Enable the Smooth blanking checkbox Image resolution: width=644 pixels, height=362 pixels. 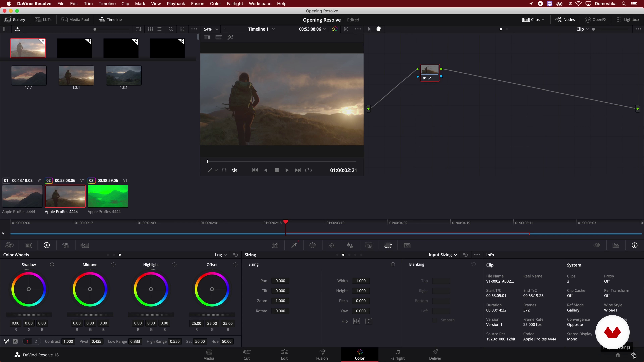[x=435, y=320]
